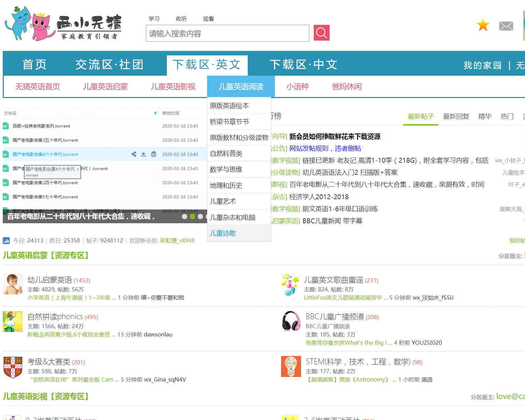
Task: Open 儿童英语影视【资源专区】 section heading
Action: 46,396
